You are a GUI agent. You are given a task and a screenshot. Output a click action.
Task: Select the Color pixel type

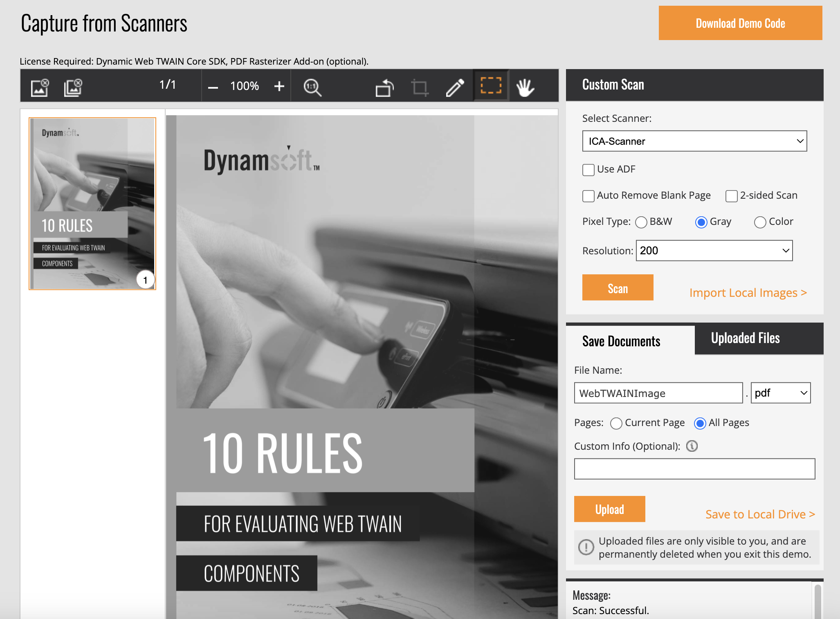click(x=760, y=222)
